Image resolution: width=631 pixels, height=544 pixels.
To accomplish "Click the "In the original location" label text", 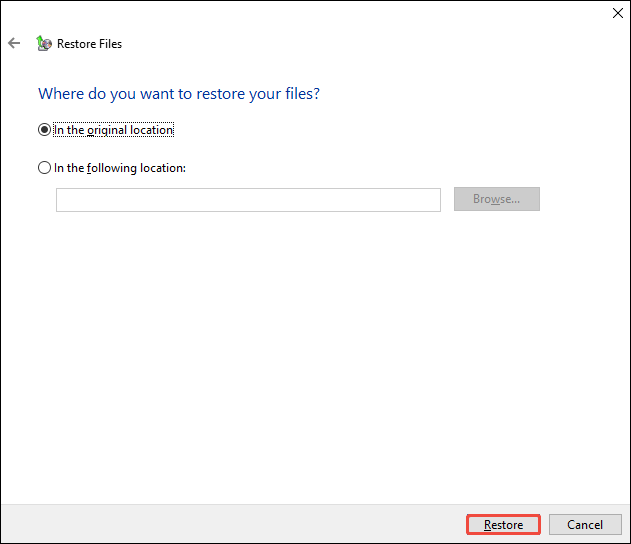I will (113, 130).
